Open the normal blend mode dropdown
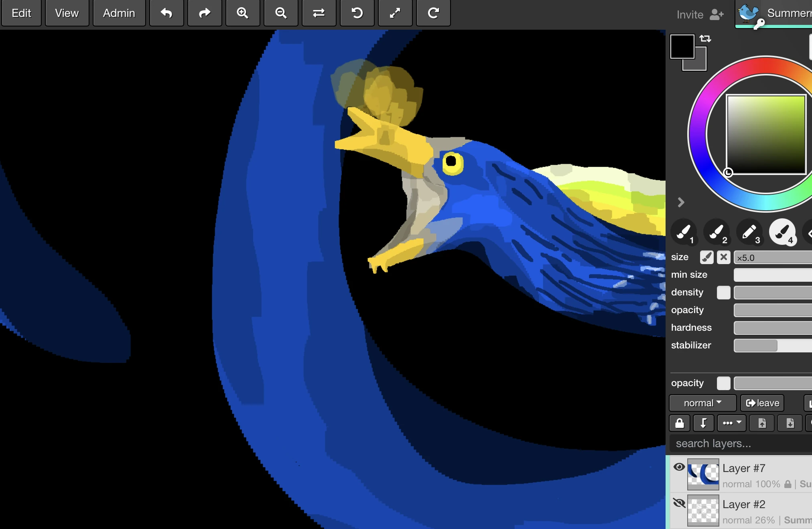 702,403
